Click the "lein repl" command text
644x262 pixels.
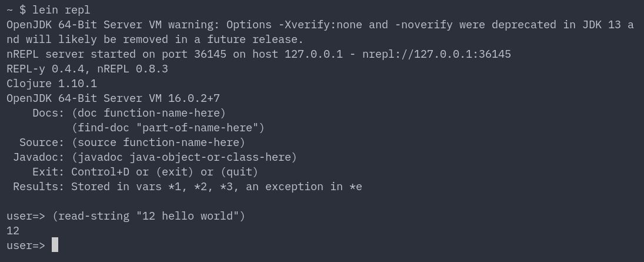click(61, 9)
